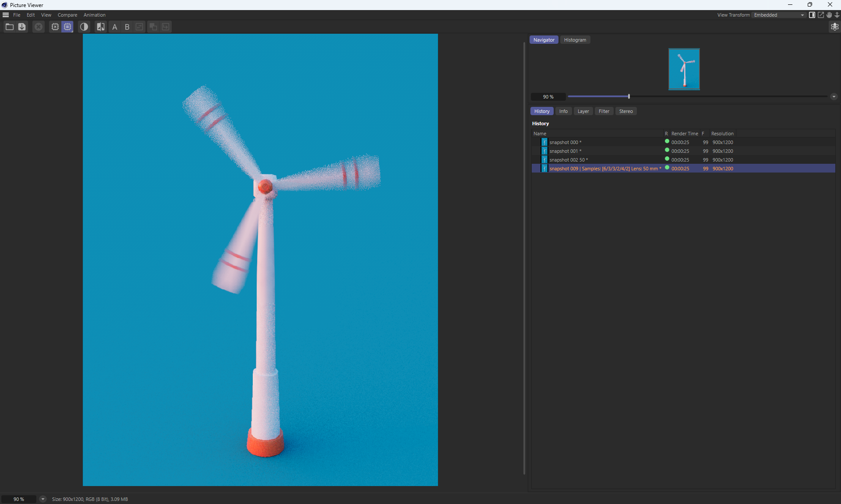Click the Save image download icon
This screenshot has height=504, width=841.
22,27
